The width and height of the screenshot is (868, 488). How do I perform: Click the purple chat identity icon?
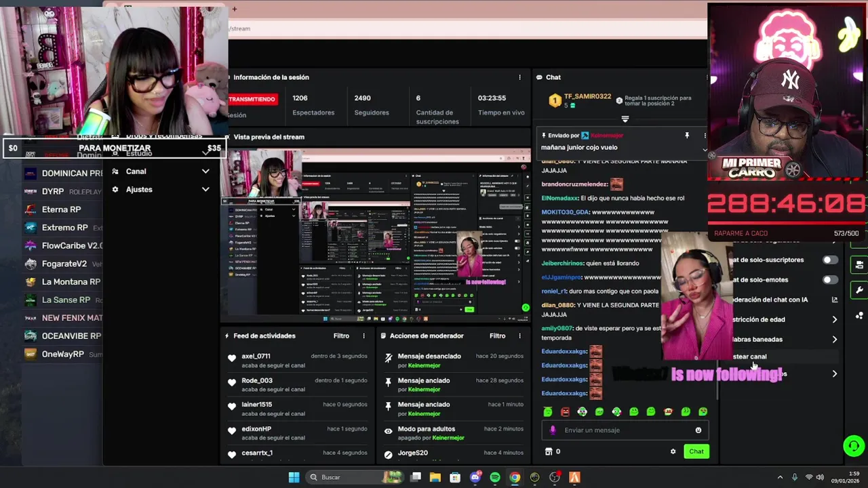[x=553, y=430]
